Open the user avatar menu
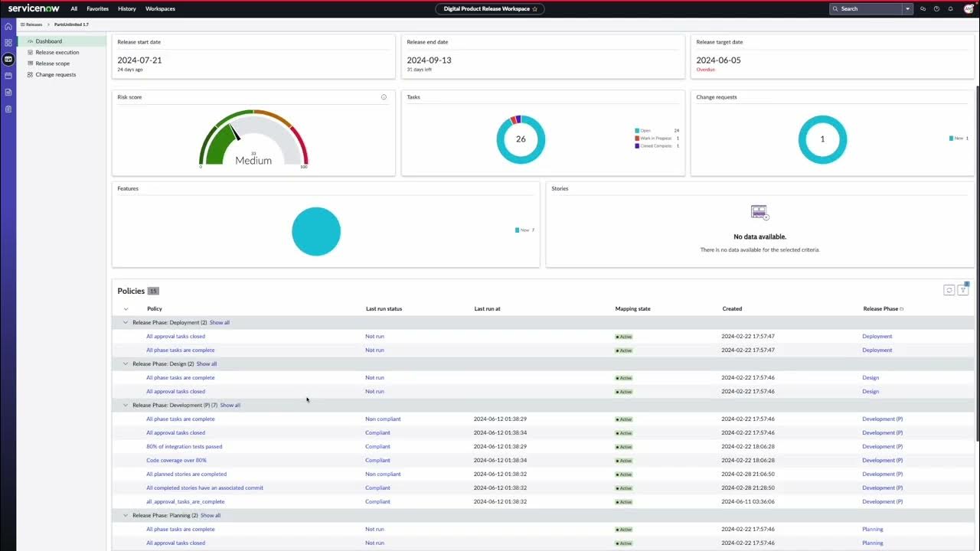The height and width of the screenshot is (551, 980). tap(968, 8)
